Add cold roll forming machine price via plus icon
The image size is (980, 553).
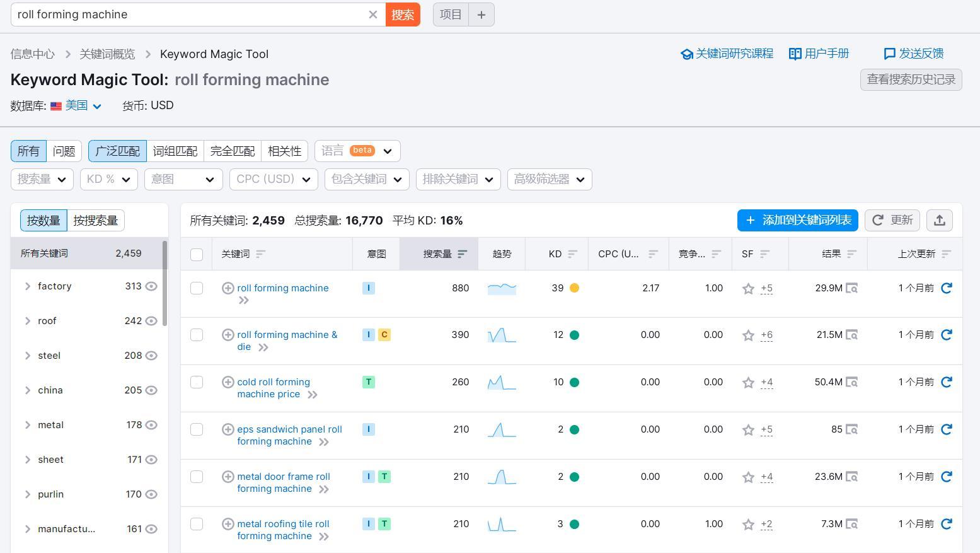[x=228, y=381]
